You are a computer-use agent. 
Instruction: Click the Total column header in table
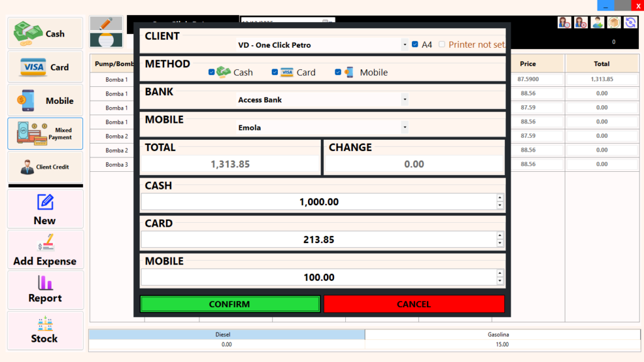click(602, 64)
